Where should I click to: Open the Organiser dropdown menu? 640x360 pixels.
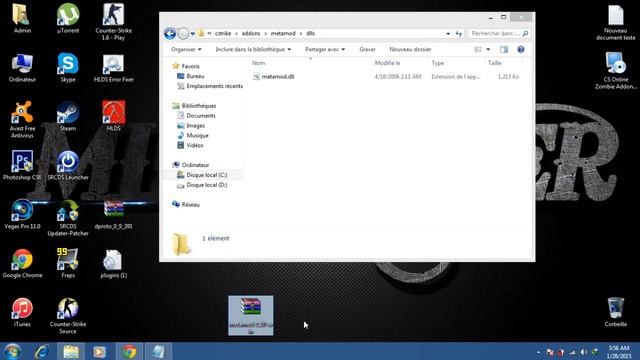(x=186, y=49)
